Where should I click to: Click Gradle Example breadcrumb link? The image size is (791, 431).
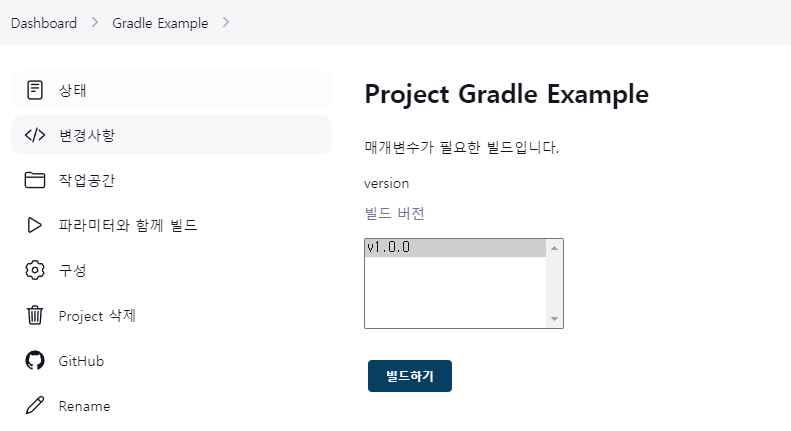pyautogui.click(x=160, y=23)
